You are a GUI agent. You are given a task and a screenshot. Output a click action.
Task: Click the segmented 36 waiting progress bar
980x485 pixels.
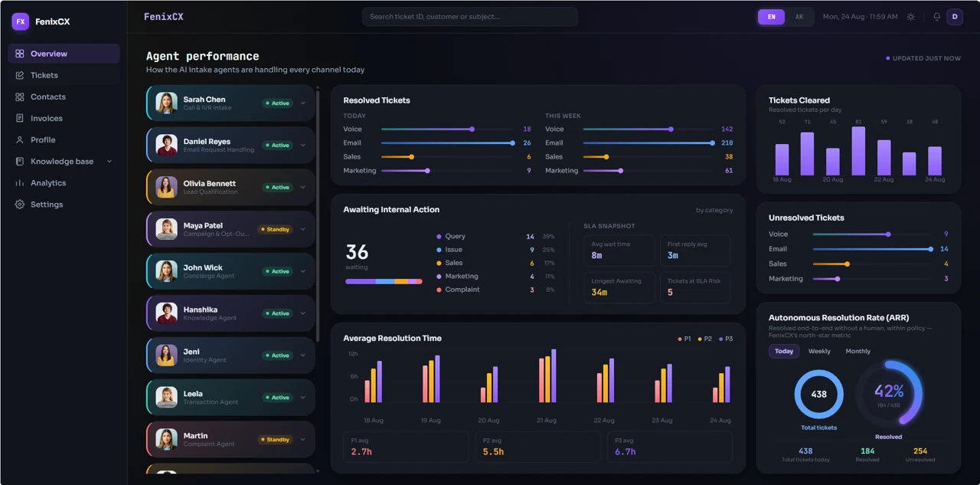pos(384,281)
